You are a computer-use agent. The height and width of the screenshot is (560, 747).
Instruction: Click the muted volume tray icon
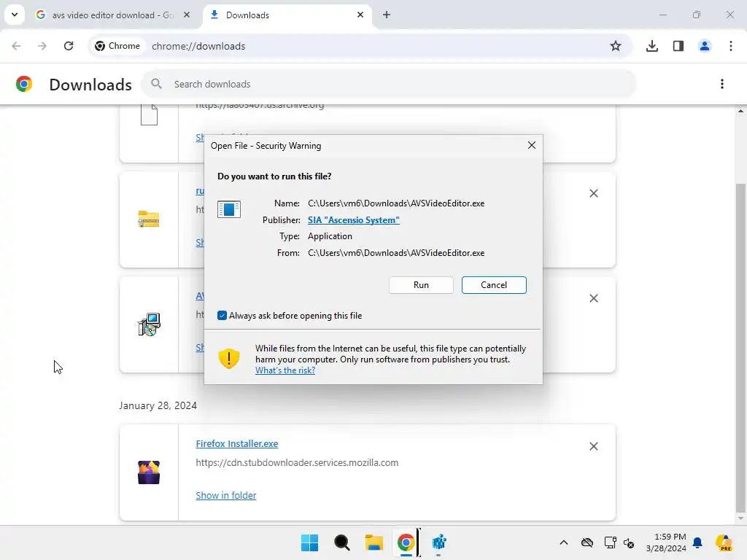629,542
